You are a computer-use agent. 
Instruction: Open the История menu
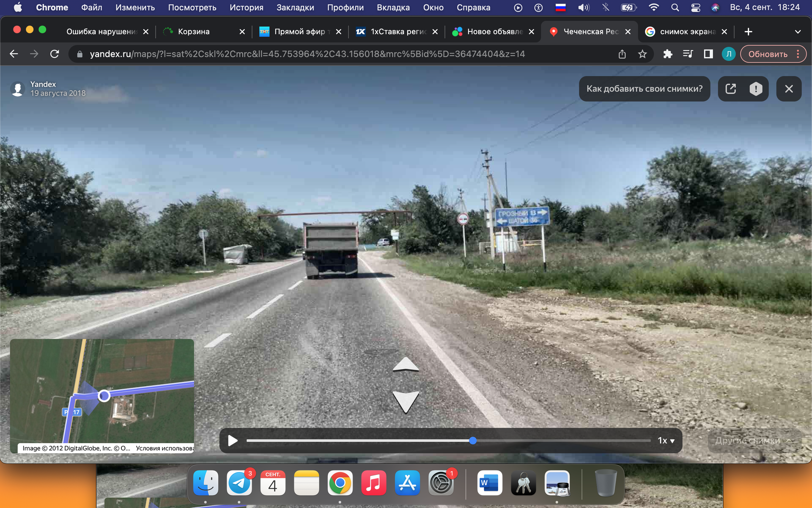246,8
